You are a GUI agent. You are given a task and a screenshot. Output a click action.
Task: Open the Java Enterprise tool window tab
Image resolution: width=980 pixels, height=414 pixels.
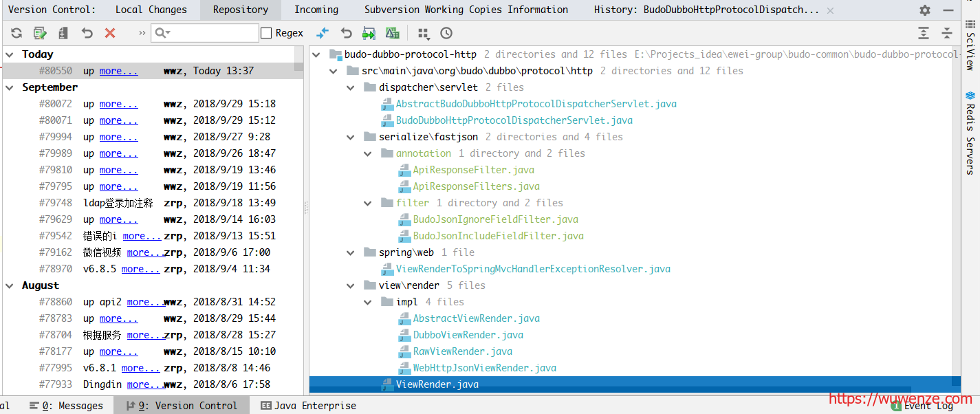click(308, 406)
